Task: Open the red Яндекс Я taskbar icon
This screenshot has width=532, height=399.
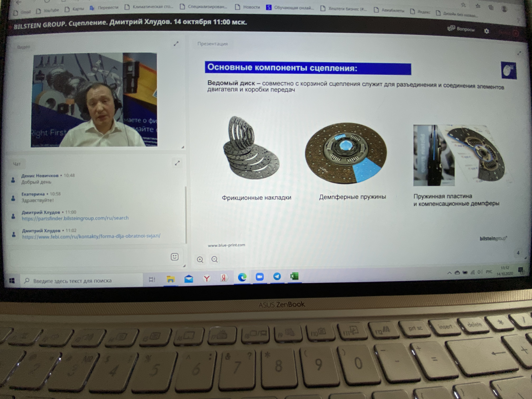Action: pos(224,278)
